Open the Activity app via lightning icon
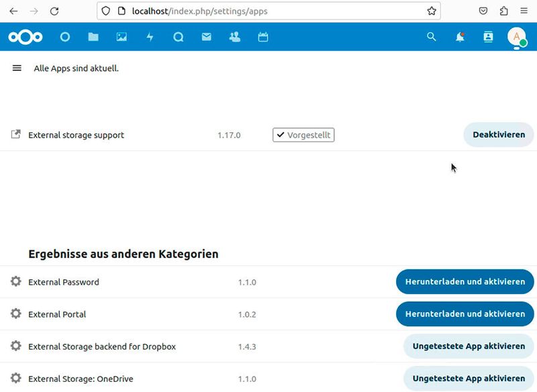Image resolution: width=537 pixels, height=392 pixels. coord(150,37)
